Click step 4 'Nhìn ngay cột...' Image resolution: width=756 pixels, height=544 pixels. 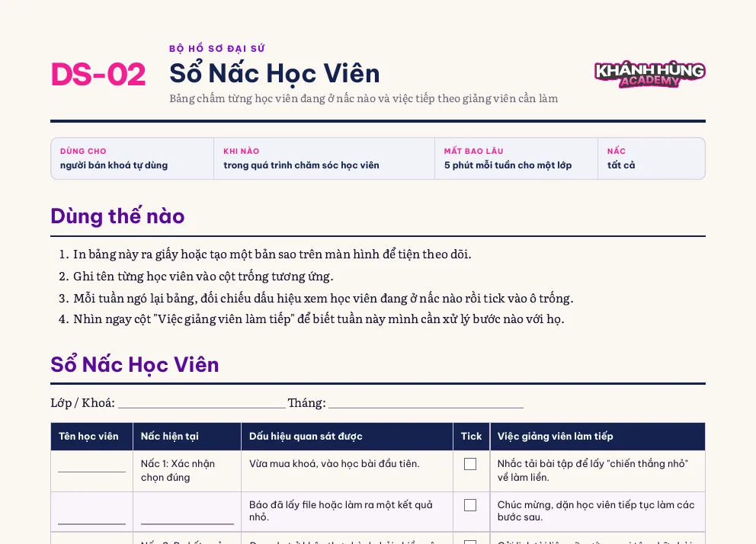pos(319,319)
